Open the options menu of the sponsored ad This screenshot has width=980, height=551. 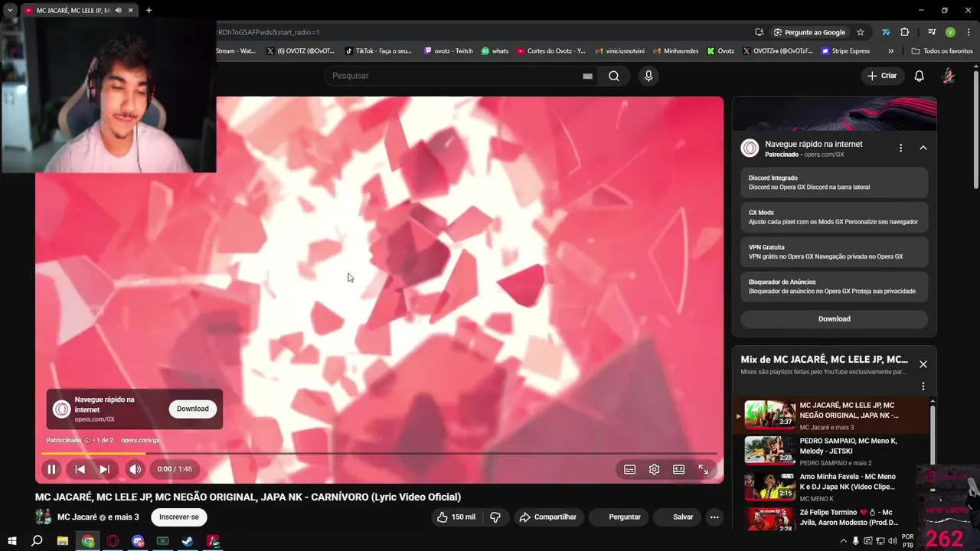pos(900,148)
